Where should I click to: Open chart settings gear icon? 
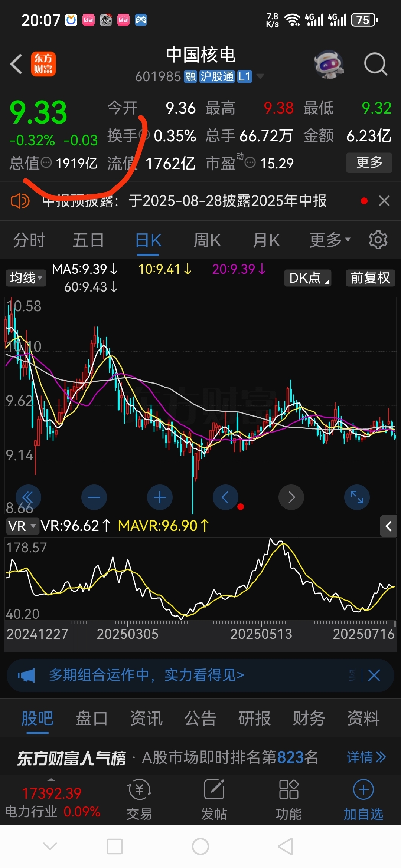pos(378,240)
